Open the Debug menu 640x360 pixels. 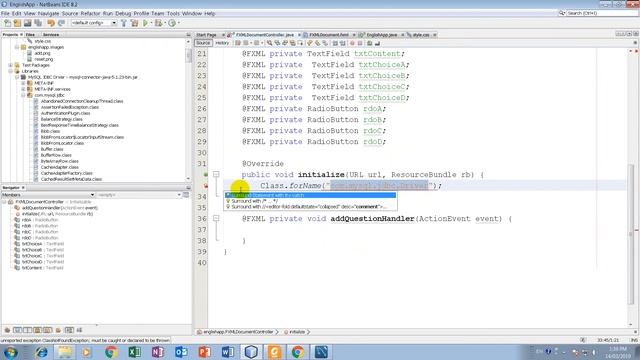(x=123, y=13)
